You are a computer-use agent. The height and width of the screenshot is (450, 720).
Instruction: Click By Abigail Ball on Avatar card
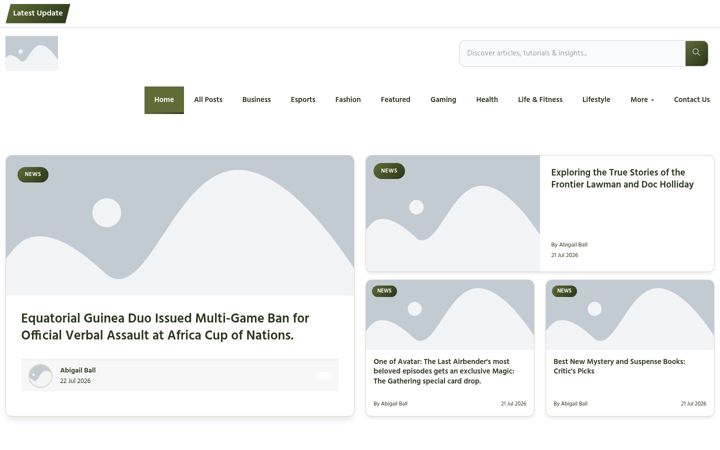tap(390, 404)
